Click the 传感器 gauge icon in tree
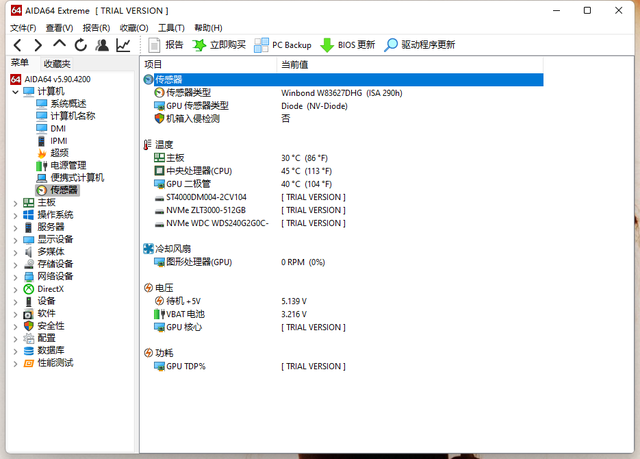This screenshot has width=640, height=459. tap(41, 190)
